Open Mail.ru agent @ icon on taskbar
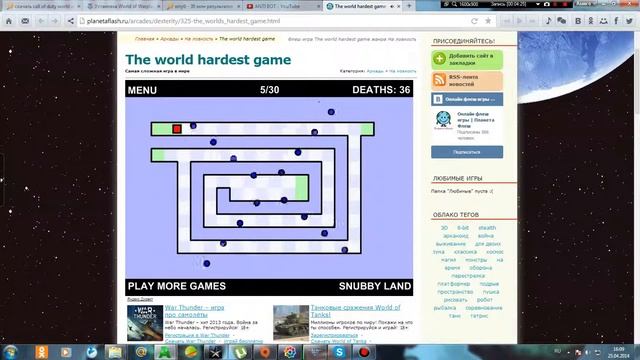Screen dimensions: 640x360 pyautogui.click(x=141, y=352)
